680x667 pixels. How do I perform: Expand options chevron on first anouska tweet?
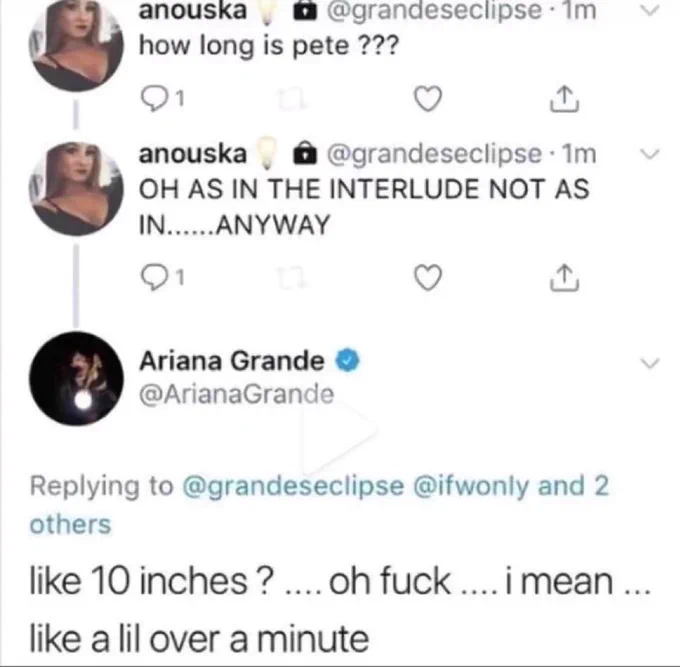point(650,11)
